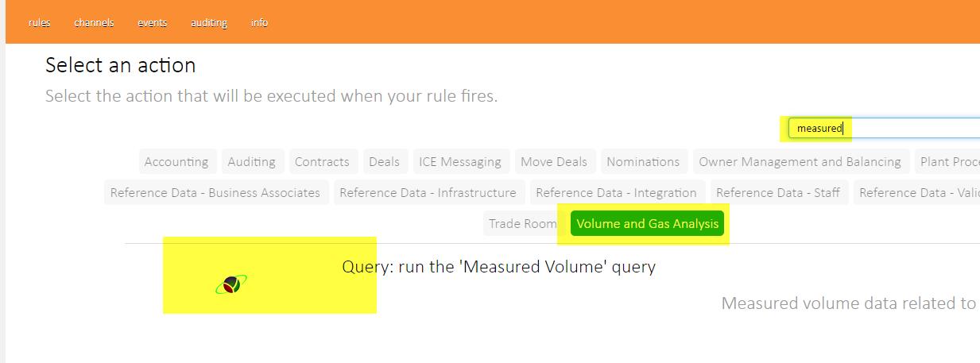Choose the ICE Messaging category
The height and width of the screenshot is (363, 980).
[x=460, y=161]
